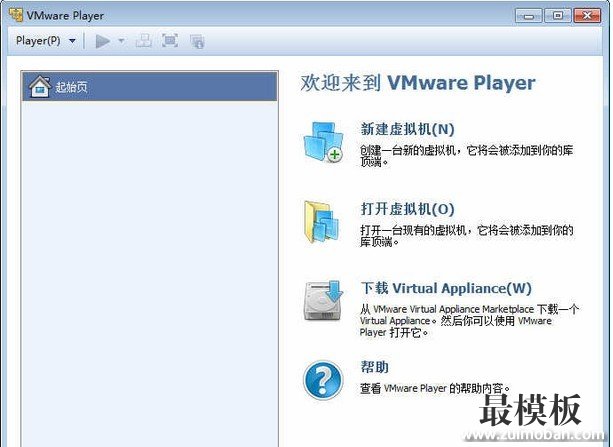This screenshot has width=613, height=447.
Task: Click the Send Ctrl+Alt+Del toolbar icon
Action: 143,41
